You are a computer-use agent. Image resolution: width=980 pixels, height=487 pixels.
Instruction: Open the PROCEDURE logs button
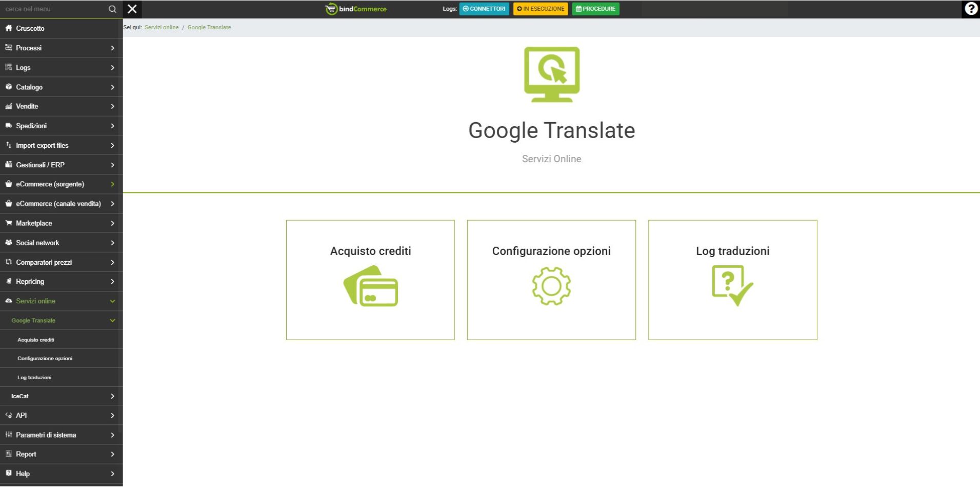[x=595, y=9]
